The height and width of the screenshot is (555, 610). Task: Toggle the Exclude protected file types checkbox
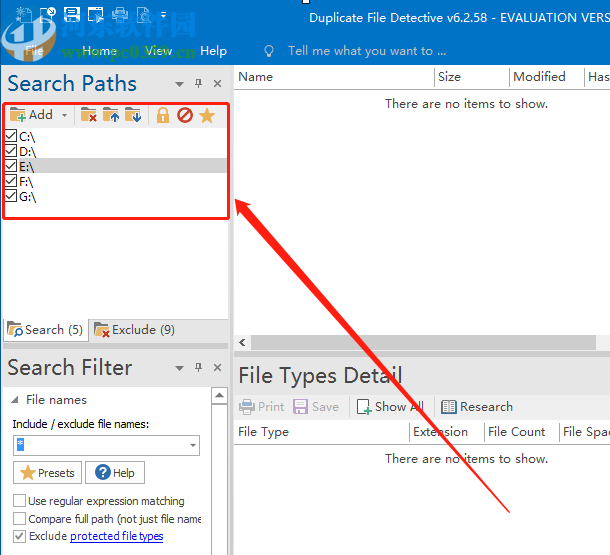click(x=19, y=536)
